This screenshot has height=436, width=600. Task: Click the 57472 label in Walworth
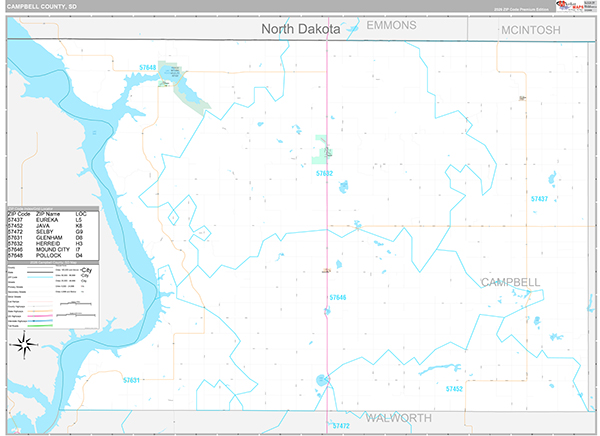(341, 425)
